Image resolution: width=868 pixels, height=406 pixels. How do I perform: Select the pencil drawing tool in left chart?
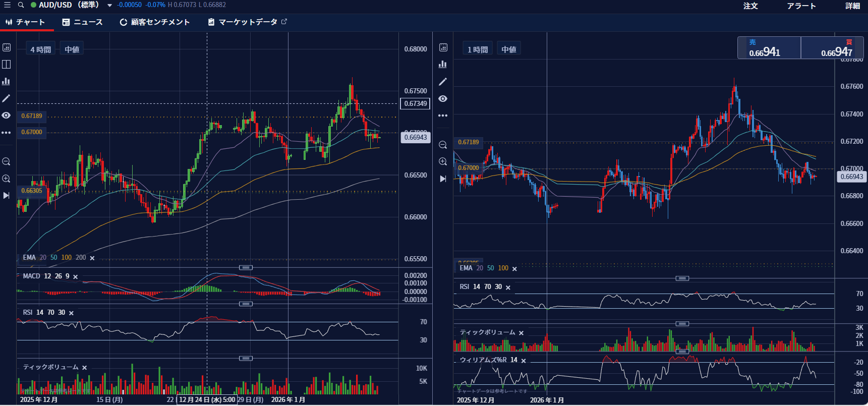tap(7, 98)
